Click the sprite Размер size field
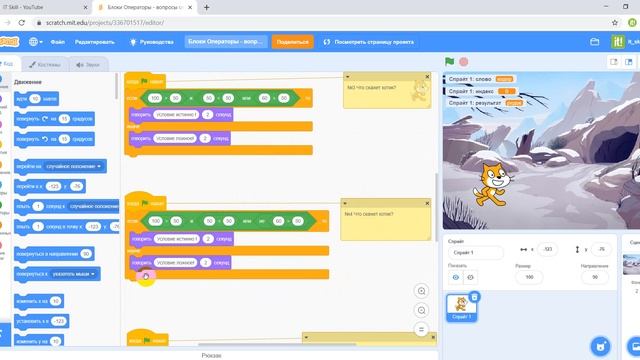 529,277
